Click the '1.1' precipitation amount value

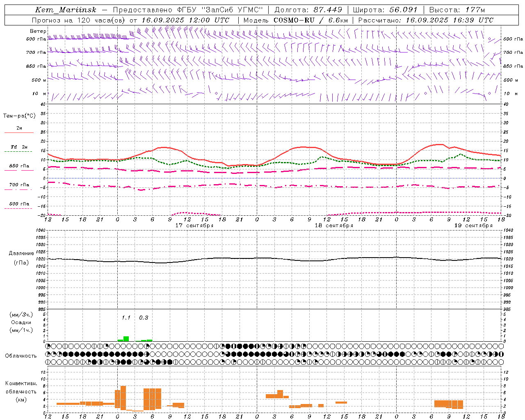coord(126,317)
